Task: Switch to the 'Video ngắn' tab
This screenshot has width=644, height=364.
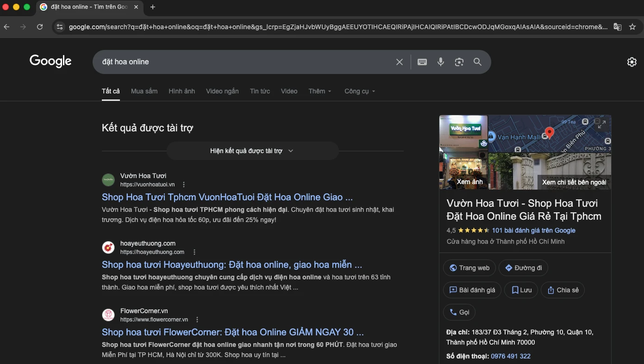Action: click(222, 91)
